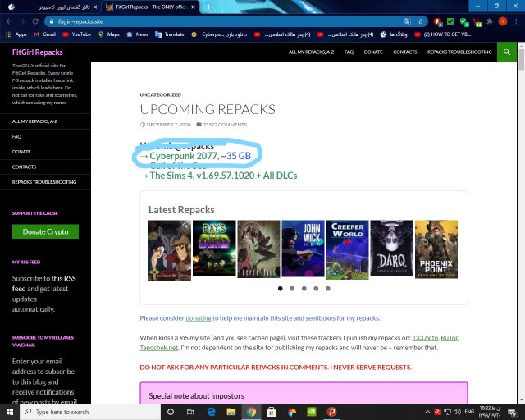Open The Sims 4 All DLCs link

coord(223,176)
